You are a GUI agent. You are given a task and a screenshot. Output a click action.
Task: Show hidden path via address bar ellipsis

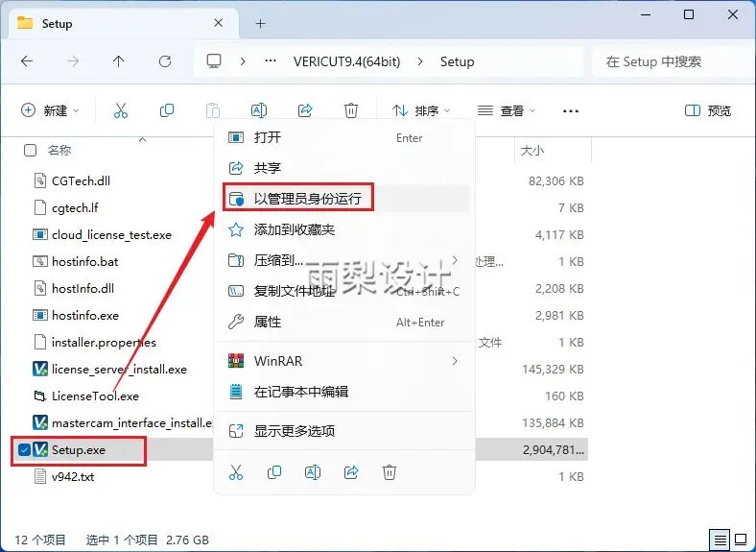tap(271, 61)
